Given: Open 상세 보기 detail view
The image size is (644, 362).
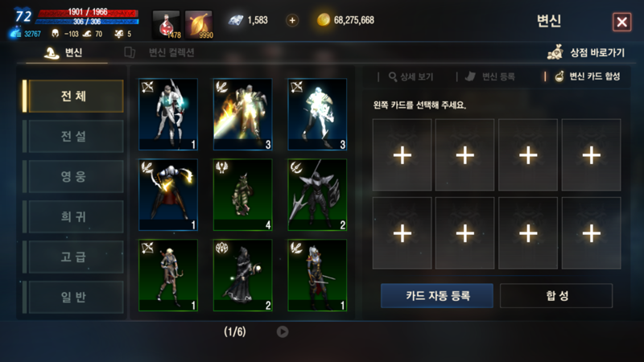Looking at the screenshot, I should tap(411, 76).
